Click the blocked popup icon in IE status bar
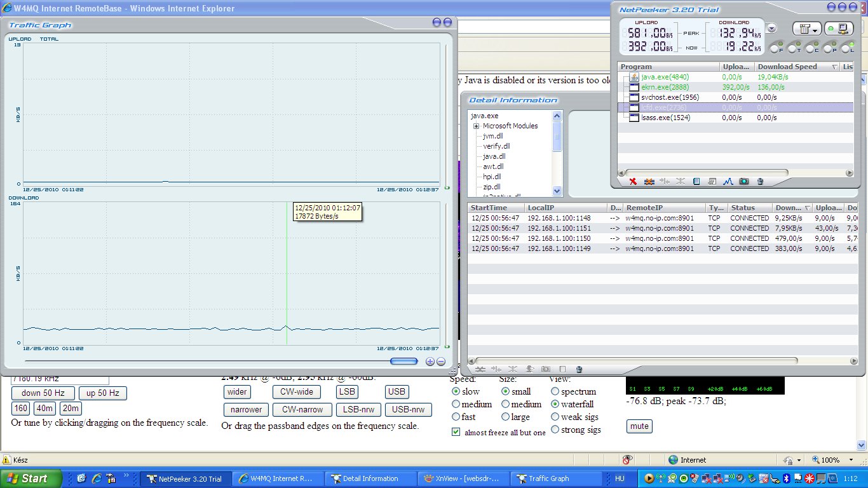This screenshot has height=488, width=868. tap(627, 460)
